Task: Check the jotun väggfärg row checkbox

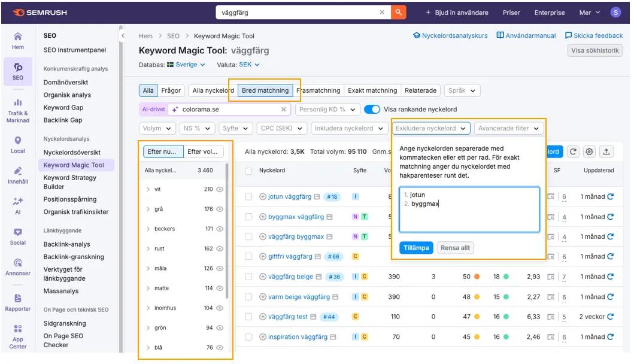Action: coord(248,196)
